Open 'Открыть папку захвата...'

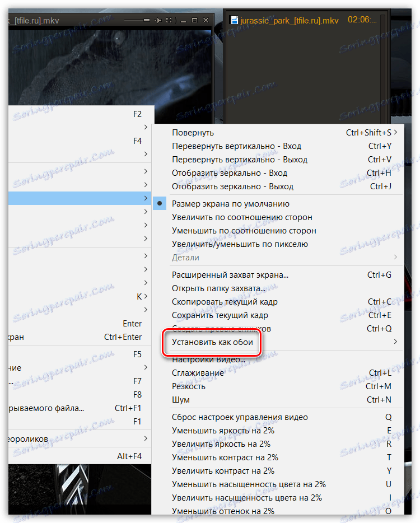pos(278,288)
